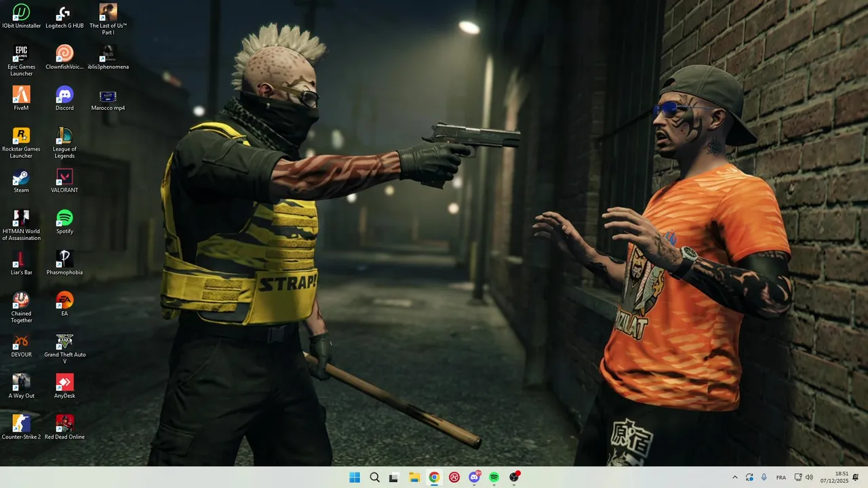Open Google Chrome from the taskbar
Screen dimensions: 868x488
[x=434, y=477]
